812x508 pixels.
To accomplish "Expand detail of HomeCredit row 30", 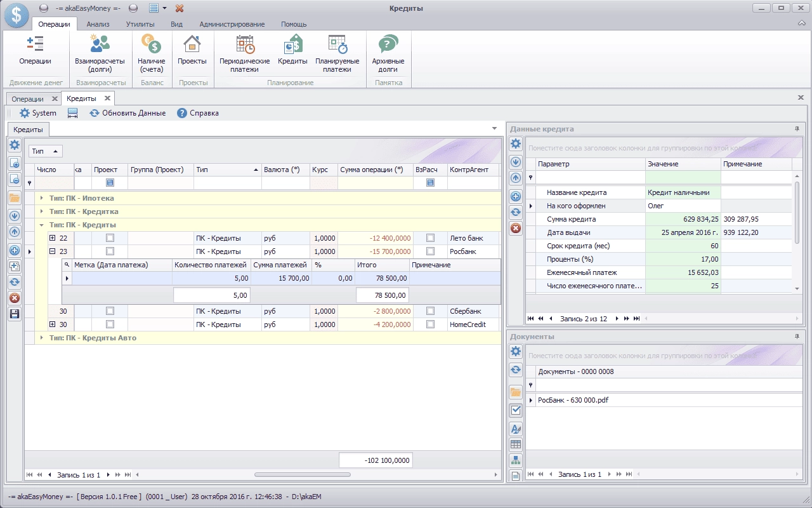I will (53, 324).
